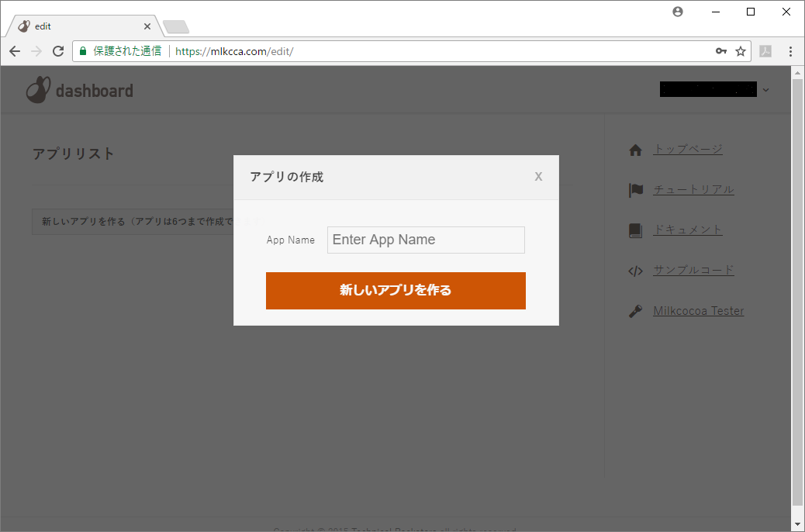This screenshot has height=532, width=805.
Task: Click the Milkcocoa dashboard logo
Action: pyautogui.click(x=80, y=90)
